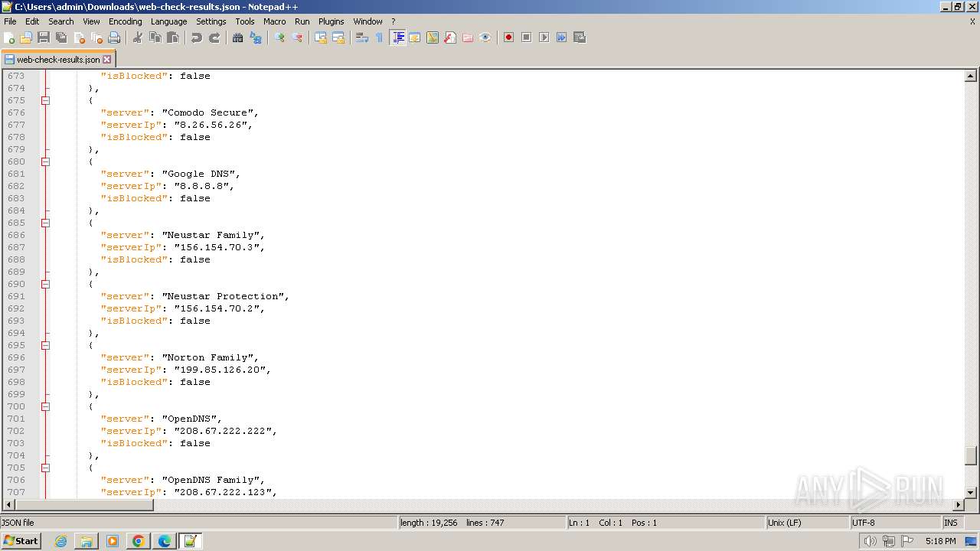Toggle indent guide display

point(397,37)
